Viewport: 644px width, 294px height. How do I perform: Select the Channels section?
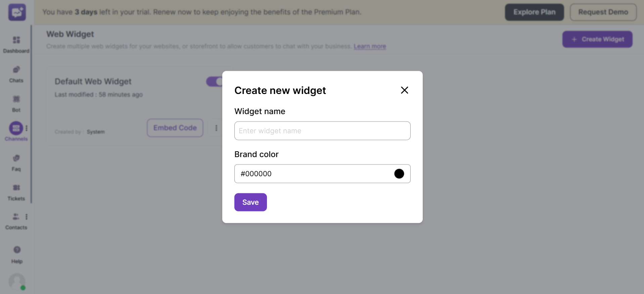coord(16,132)
